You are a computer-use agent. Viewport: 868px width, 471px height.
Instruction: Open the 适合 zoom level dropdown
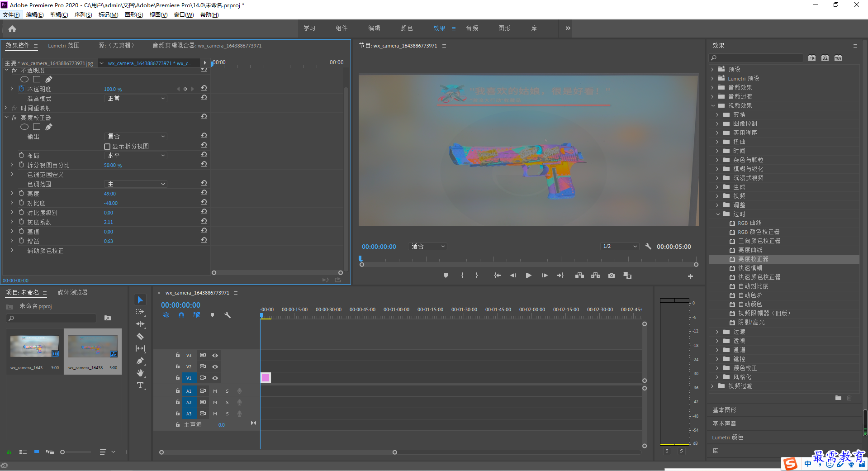(x=428, y=247)
